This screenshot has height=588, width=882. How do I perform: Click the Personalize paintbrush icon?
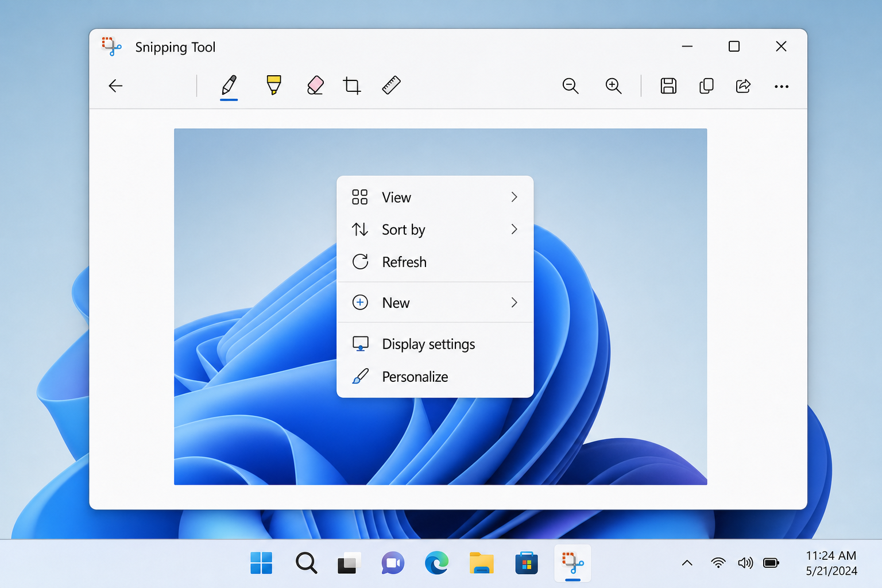coord(360,377)
